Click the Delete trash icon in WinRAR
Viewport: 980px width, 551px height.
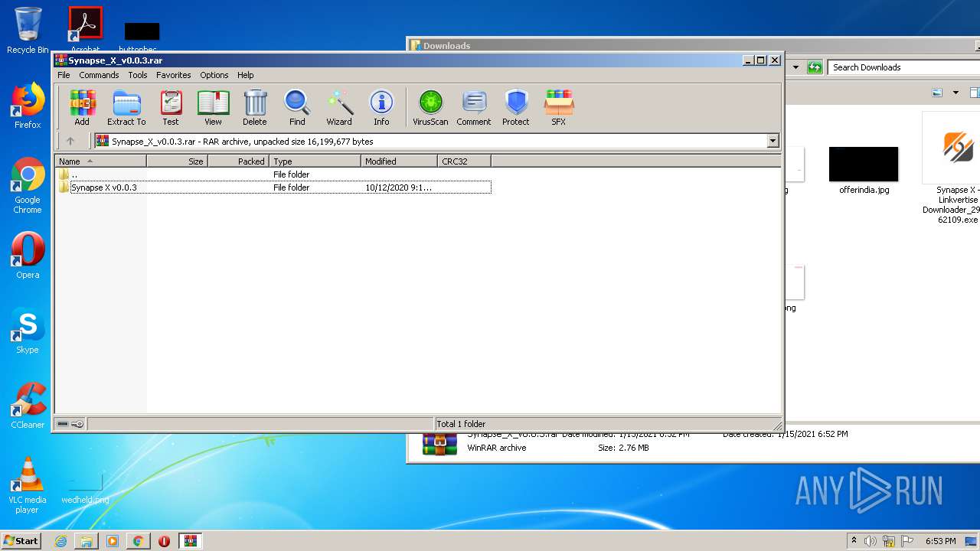tap(255, 108)
